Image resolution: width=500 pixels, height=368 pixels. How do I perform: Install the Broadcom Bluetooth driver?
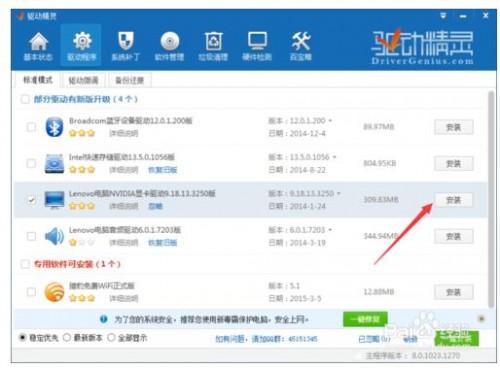(453, 127)
